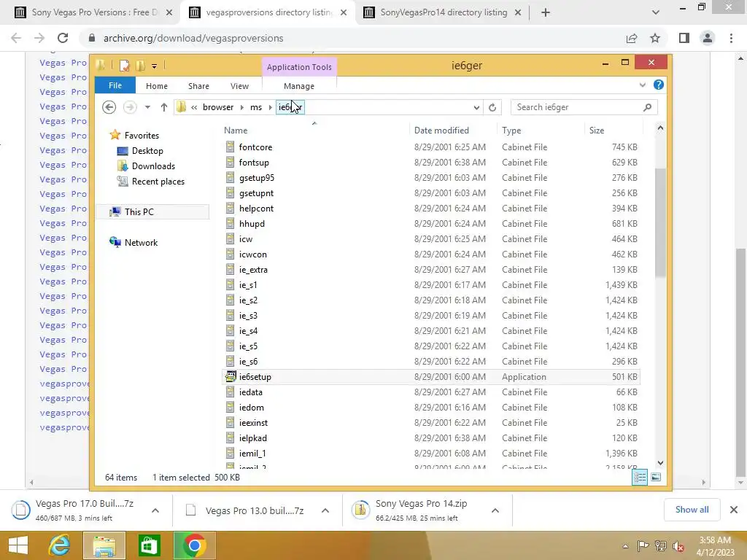Select the ie_s3 cabinet file
Viewport: 747px width, 560px height.
point(248,316)
